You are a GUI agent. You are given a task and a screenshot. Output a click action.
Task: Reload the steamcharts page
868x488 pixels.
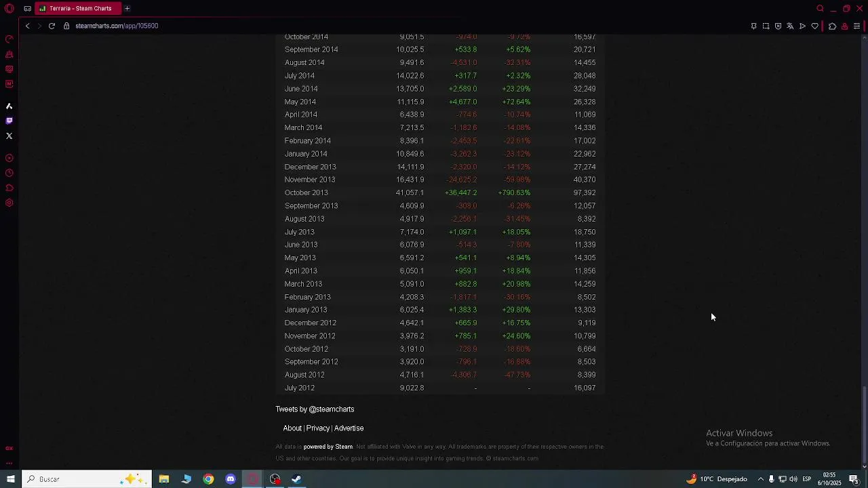coord(52,26)
